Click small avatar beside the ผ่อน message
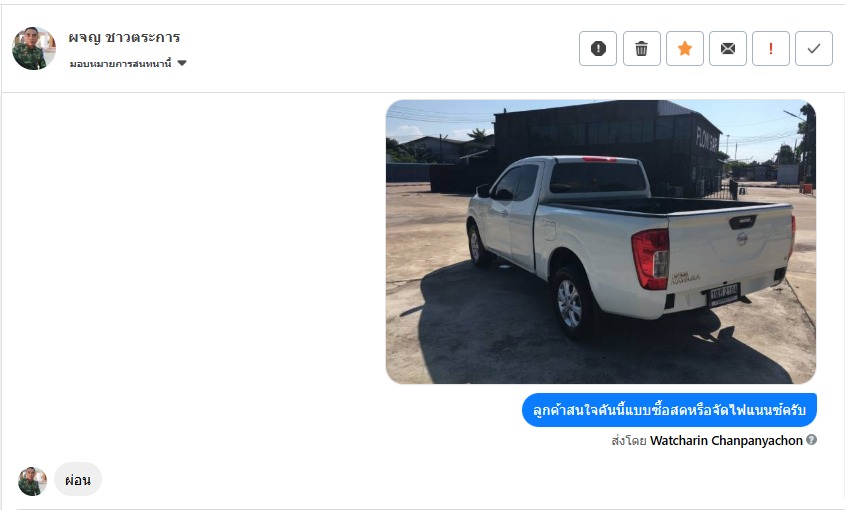The width and height of the screenshot is (845, 510). tap(32, 481)
